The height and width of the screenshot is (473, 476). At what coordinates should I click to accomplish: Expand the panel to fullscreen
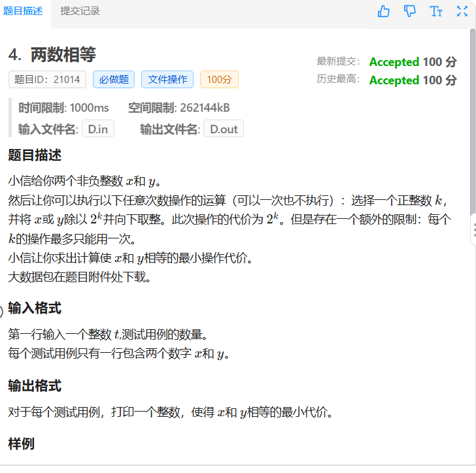[462, 11]
